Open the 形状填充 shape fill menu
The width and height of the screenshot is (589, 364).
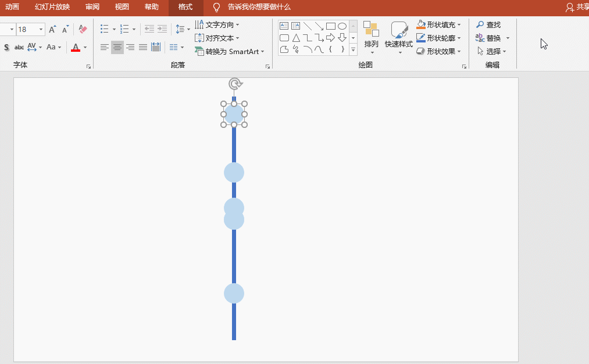click(x=439, y=25)
